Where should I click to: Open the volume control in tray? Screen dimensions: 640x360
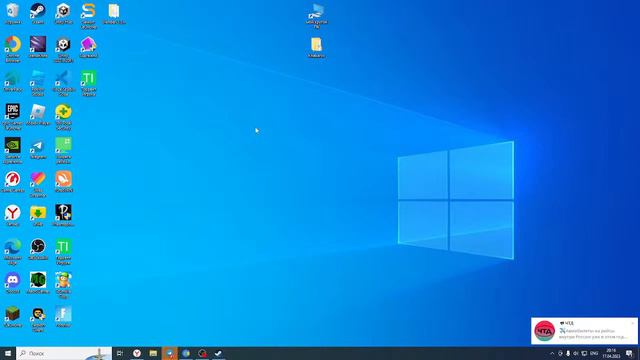click(x=576, y=353)
